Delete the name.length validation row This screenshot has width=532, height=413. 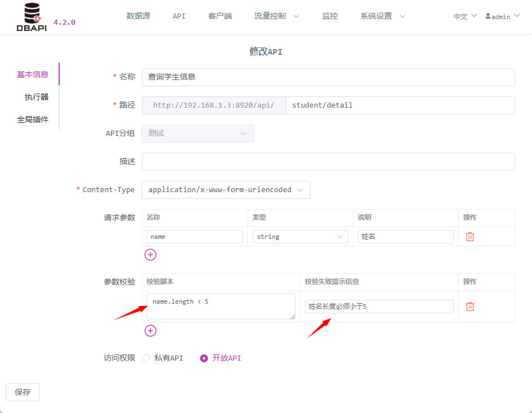(x=470, y=307)
